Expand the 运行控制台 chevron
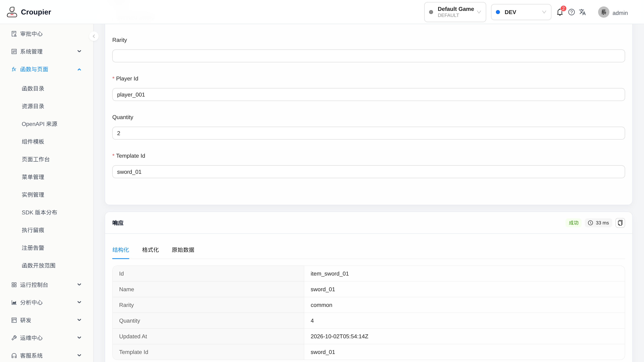Image resolution: width=644 pixels, height=362 pixels. (79, 285)
